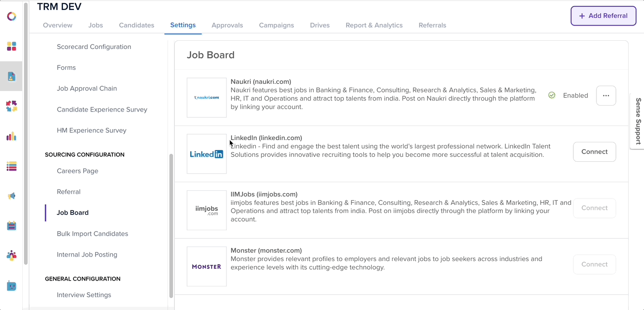Click the LinkedIn (linkedin.com) title
This screenshot has width=644, height=310.
[x=266, y=138]
